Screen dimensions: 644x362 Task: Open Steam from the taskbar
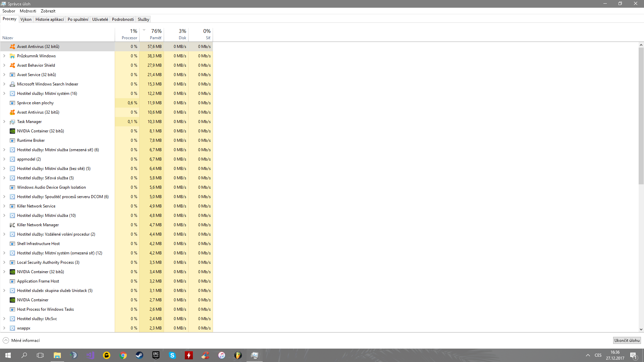pos(140,355)
